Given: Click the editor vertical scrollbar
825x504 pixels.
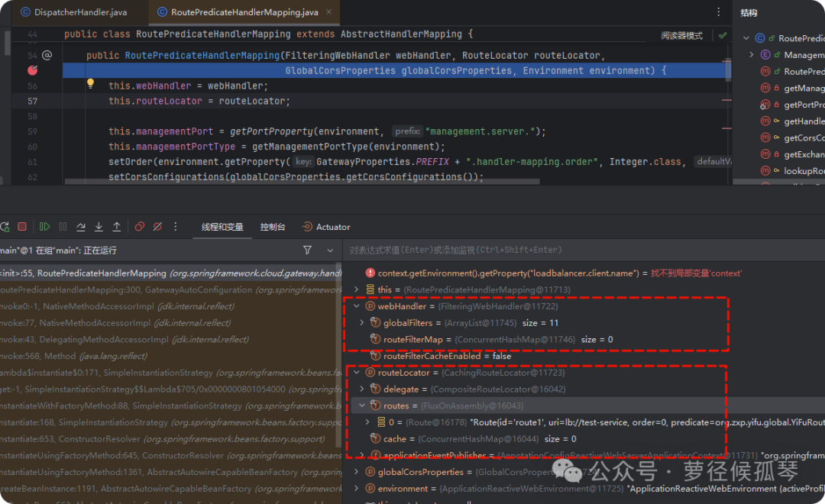Looking at the screenshot, I should click(x=726, y=69).
